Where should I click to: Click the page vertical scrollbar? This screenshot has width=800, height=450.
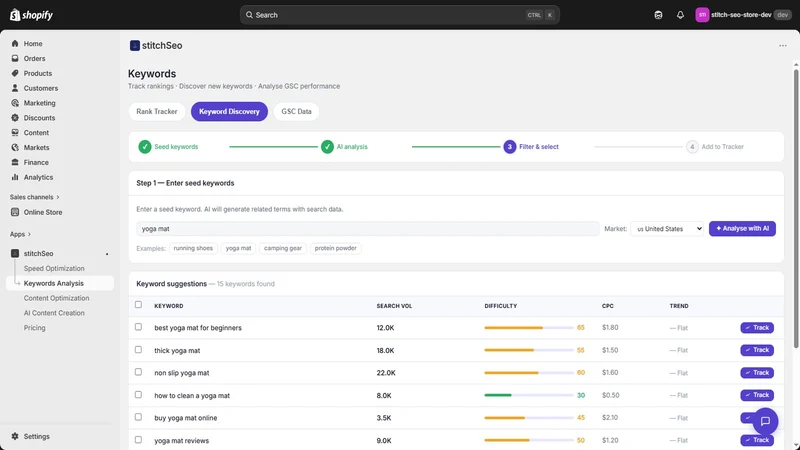point(796,209)
